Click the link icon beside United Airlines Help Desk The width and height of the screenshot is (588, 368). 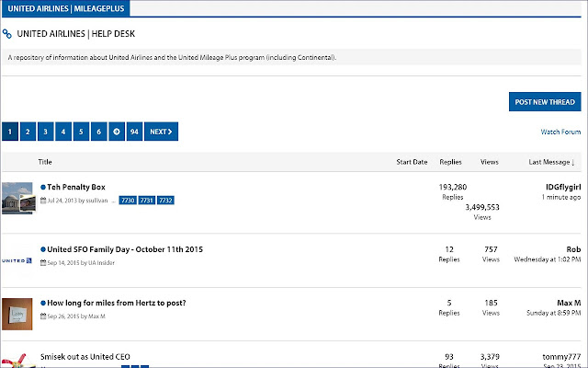click(x=7, y=34)
